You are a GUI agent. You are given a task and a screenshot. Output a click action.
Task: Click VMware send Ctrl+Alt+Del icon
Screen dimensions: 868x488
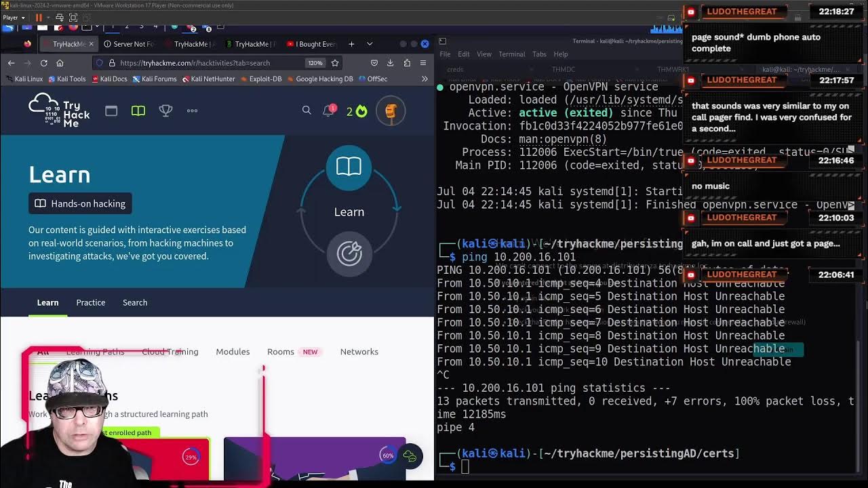click(x=59, y=17)
